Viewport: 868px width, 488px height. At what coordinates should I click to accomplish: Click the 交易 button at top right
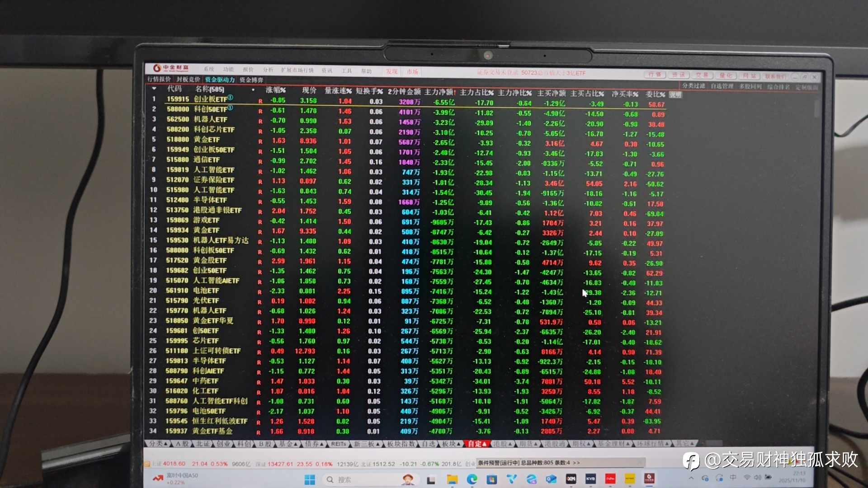coord(702,75)
